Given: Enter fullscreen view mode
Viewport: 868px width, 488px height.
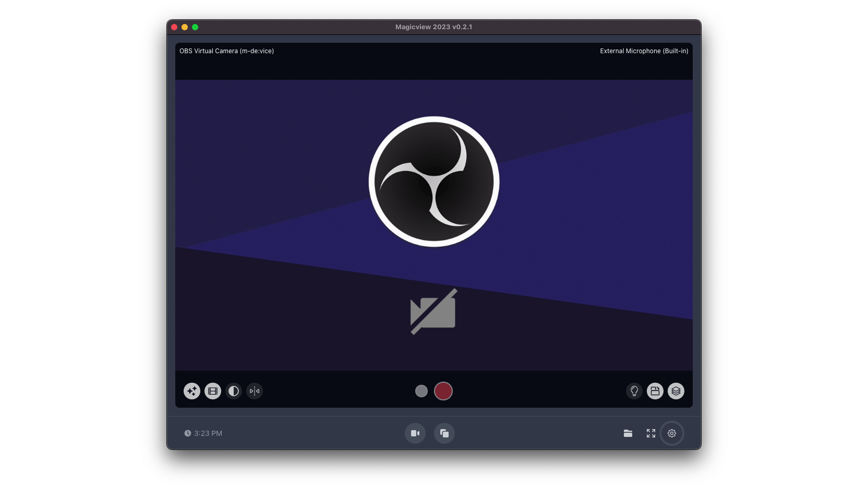Looking at the screenshot, I should click(651, 433).
